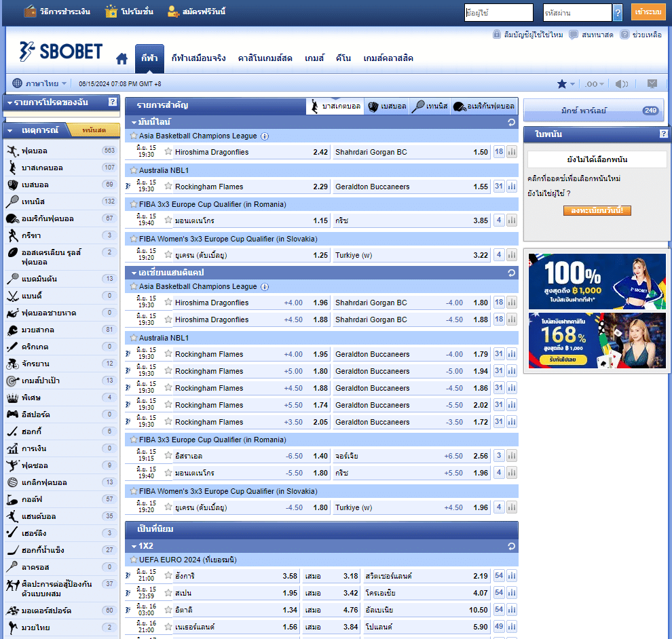
Task: Open the payment methods link
Action: (58, 12)
